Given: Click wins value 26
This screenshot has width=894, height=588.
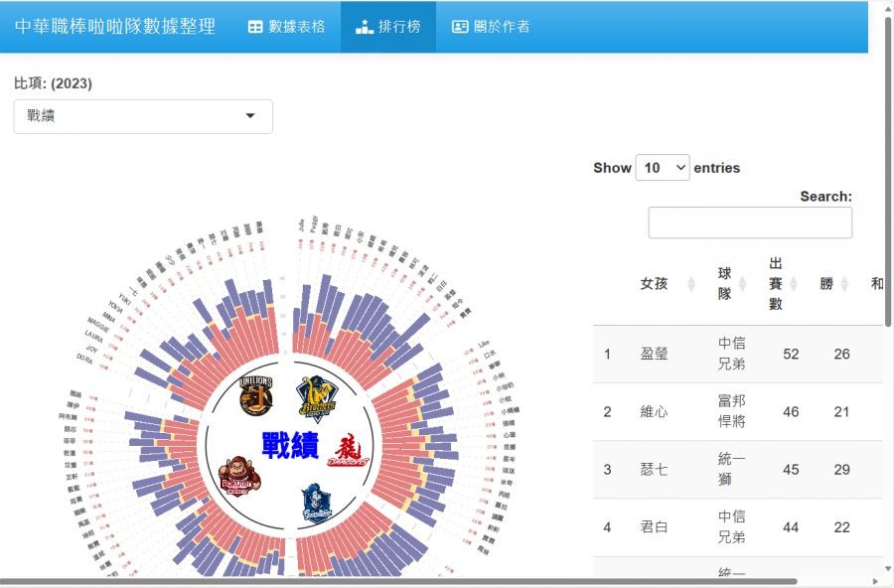Looking at the screenshot, I should click(x=842, y=355).
